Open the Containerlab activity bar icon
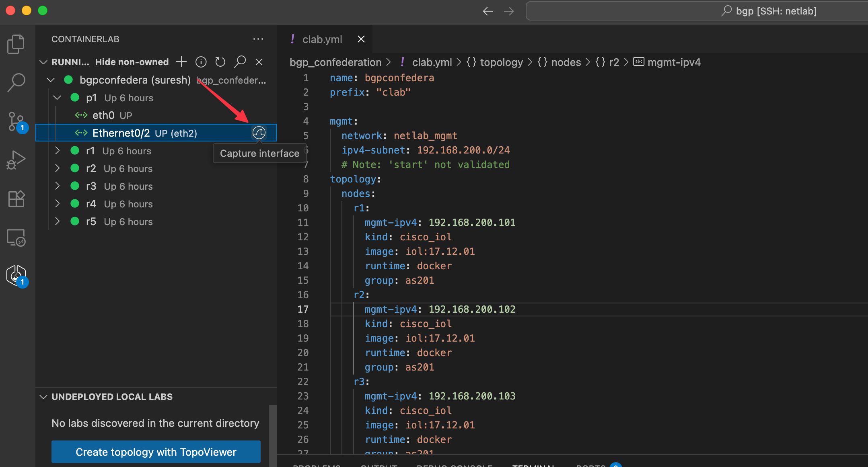This screenshot has height=467, width=868. pos(16,276)
